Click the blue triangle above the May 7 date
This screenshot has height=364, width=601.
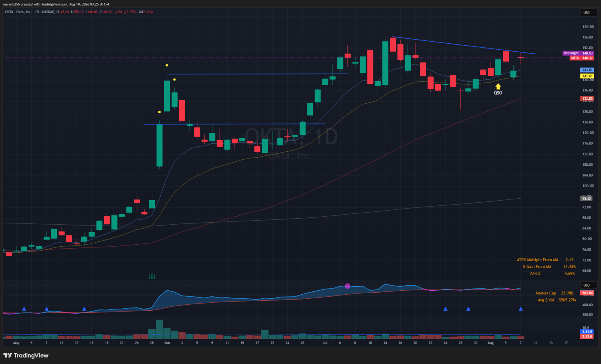(x=46, y=309)
